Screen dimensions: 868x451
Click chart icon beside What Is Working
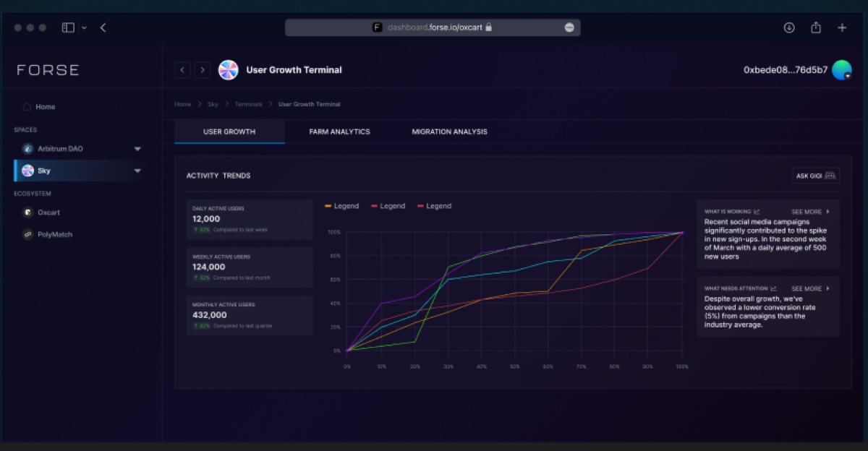pos(757,212)
